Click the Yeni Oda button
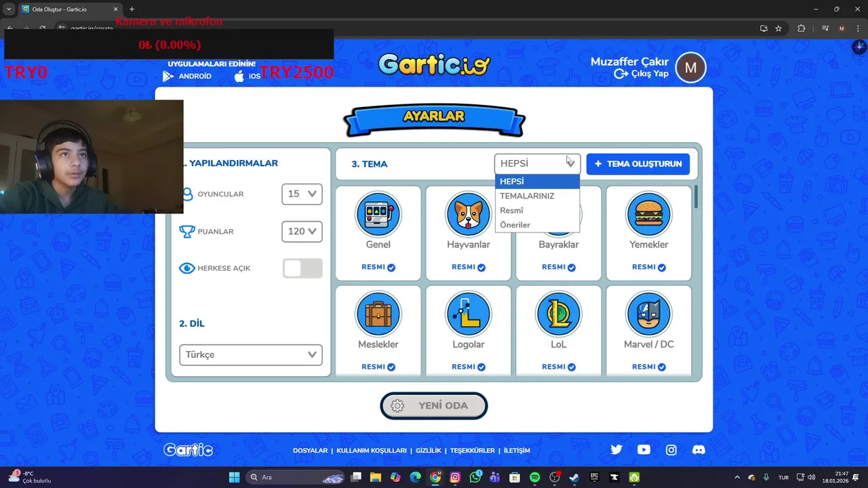The width and height of the screenshot is (868, 488). click(x=434, y=405)
